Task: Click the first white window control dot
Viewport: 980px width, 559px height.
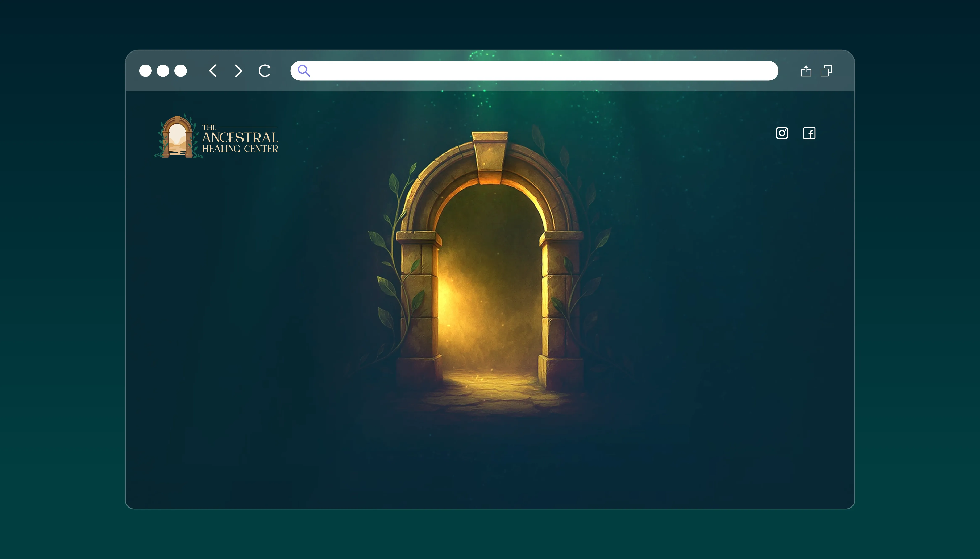Action: point(145,71)
